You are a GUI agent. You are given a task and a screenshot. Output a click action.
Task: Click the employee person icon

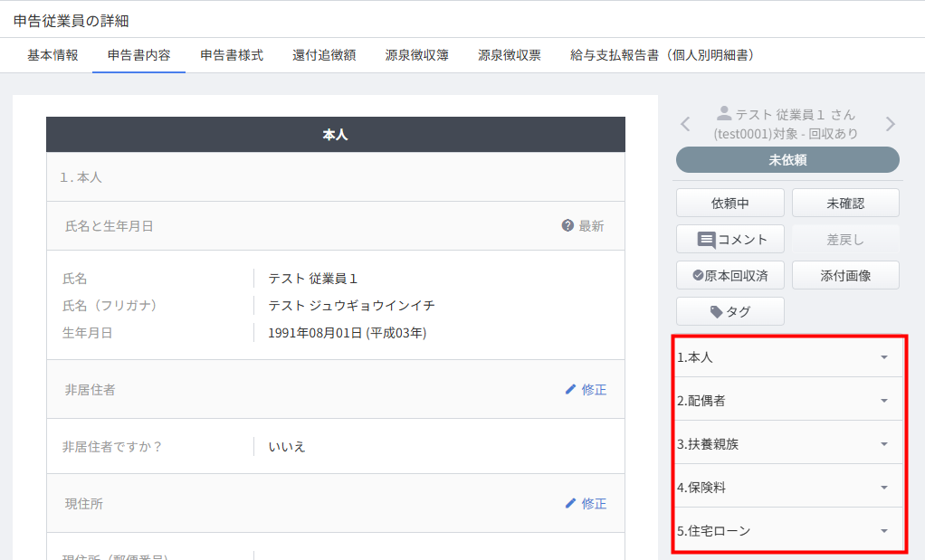(724, 113)
